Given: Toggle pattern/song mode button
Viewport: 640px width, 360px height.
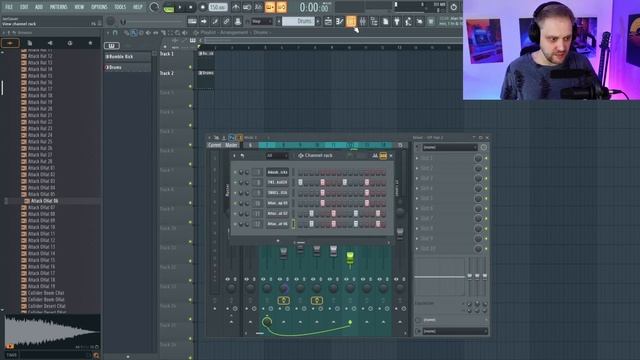Looking at the screenshot, I should pos(169,7).
